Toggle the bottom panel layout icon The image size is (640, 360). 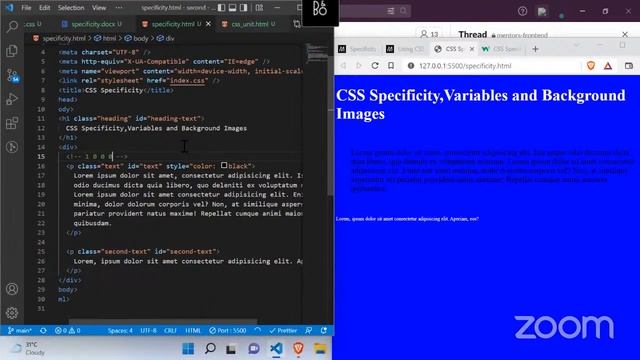(233, 8)
